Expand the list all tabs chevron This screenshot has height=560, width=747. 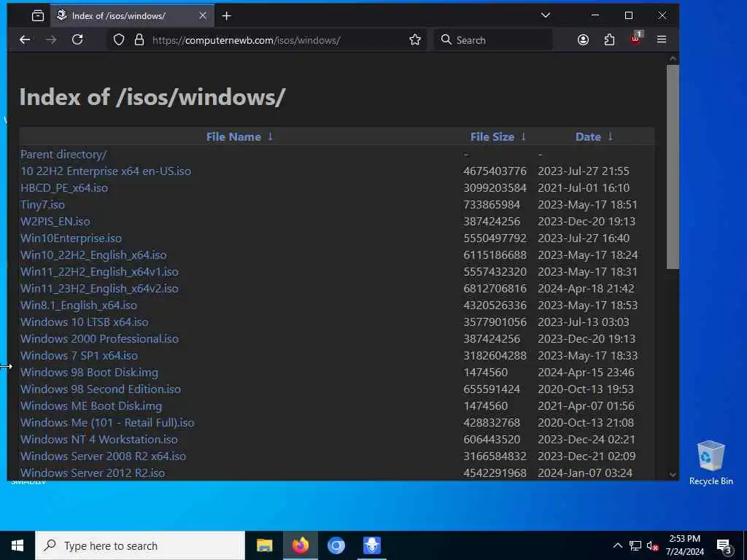point(546,16)
